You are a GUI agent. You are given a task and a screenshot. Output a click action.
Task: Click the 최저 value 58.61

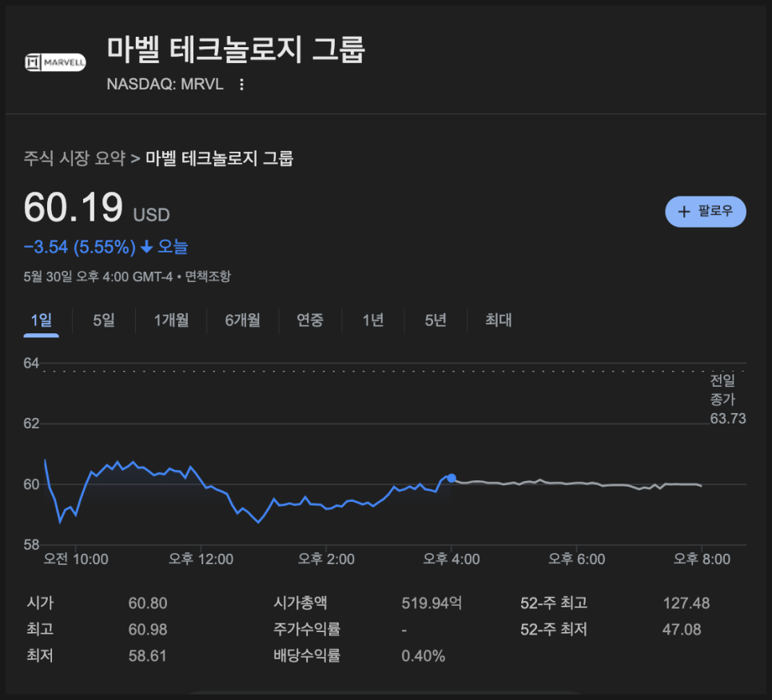pyautogui.click(x=148, y=656)
